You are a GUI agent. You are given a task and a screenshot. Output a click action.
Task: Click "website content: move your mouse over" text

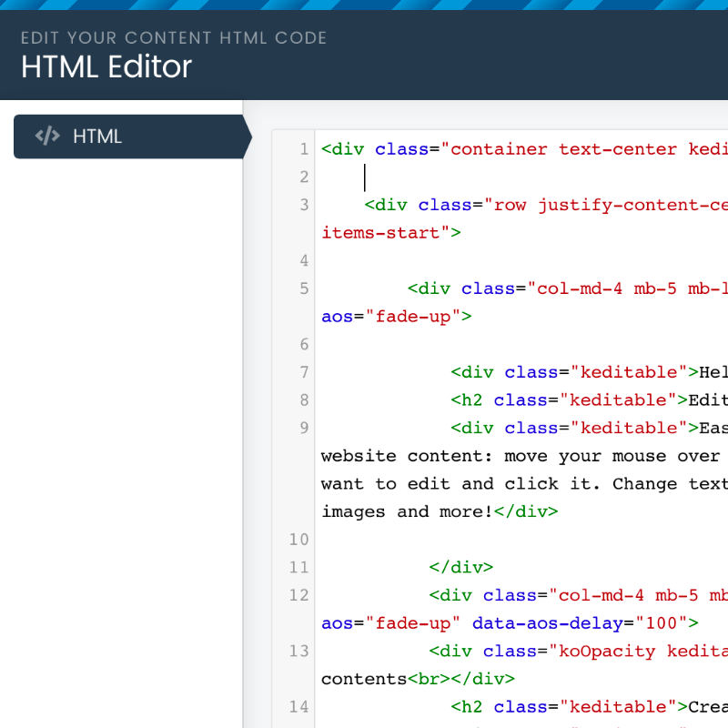[x=520, y=456]
